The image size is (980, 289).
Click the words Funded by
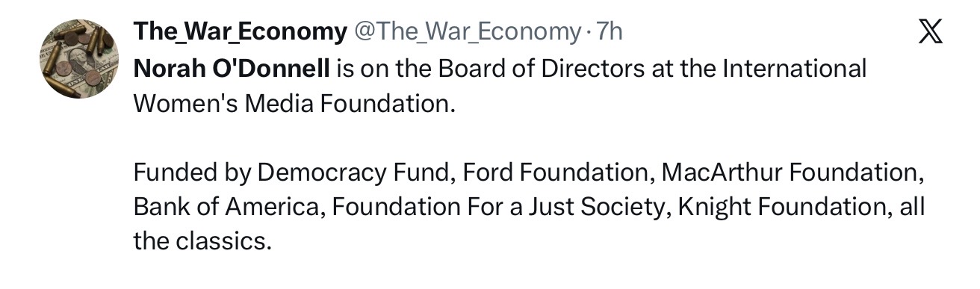click(x=192, y=173)
